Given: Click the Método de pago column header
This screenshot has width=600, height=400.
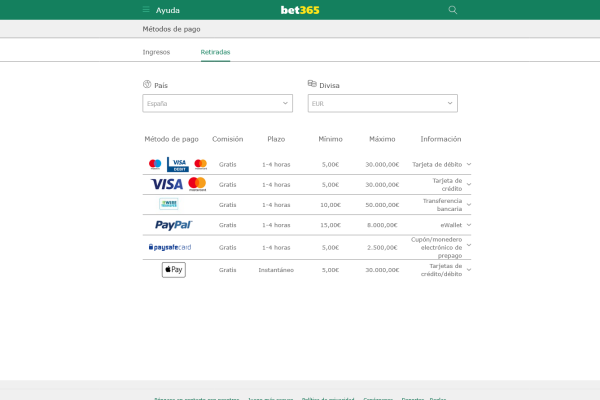Looking at the screenshot, I should coord(171,139).
